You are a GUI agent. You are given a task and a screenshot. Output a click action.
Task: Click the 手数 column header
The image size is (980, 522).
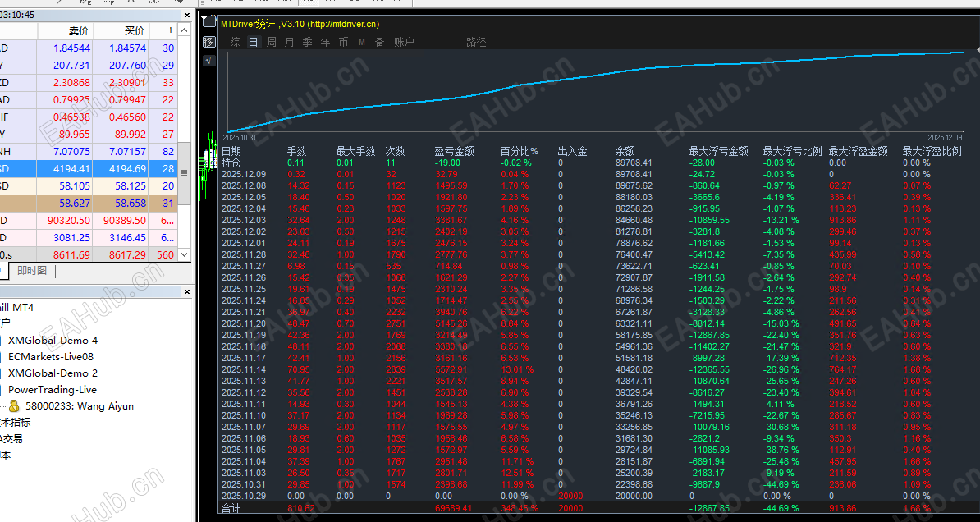point(296,151)
